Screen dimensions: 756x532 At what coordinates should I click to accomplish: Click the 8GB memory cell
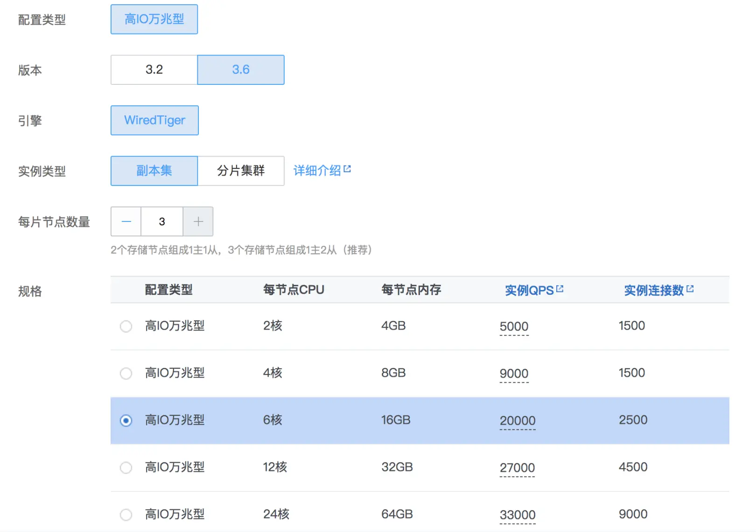[393, 373]
